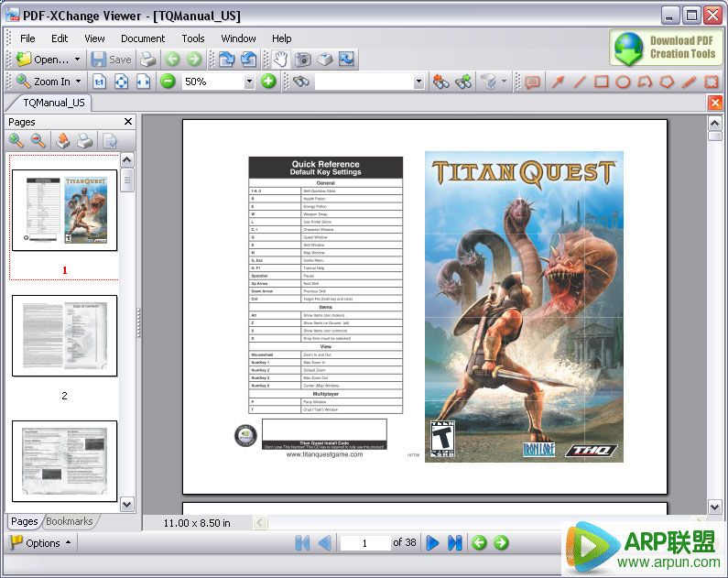Click the green plus zoom in button
Screen dimensions: 728x578
click(268, 82)
